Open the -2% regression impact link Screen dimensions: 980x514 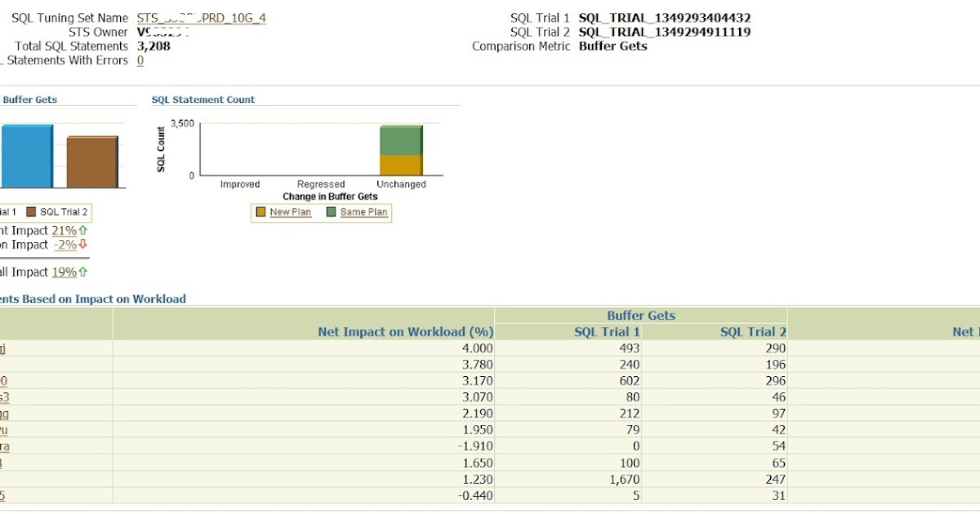point(65,245)
